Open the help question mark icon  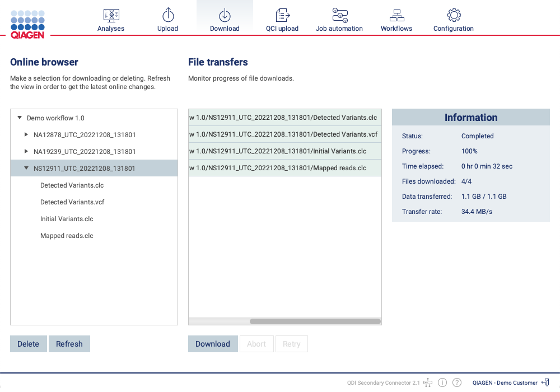pyautogui.click(x=457, y=382)
